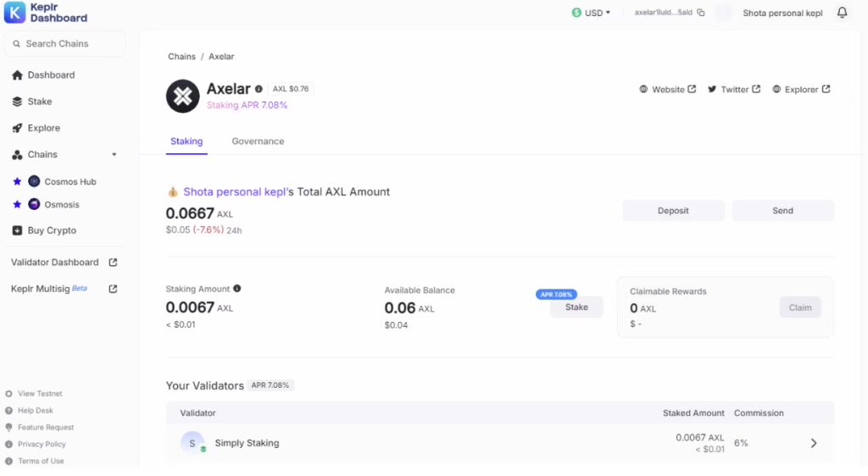Image resolution: width=868 pixels, height=476 pixels.
Task: Open the USD currency dropdown
Action: tap(591, 13)
